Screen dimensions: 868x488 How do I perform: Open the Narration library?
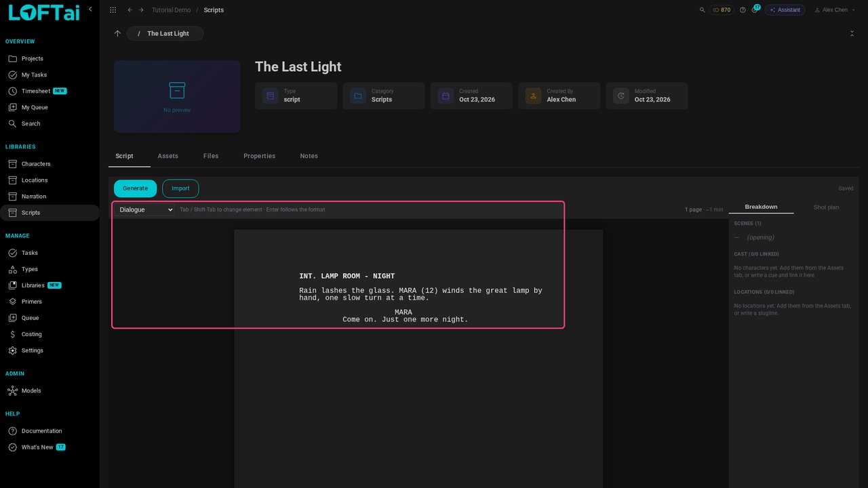point(50,197)
